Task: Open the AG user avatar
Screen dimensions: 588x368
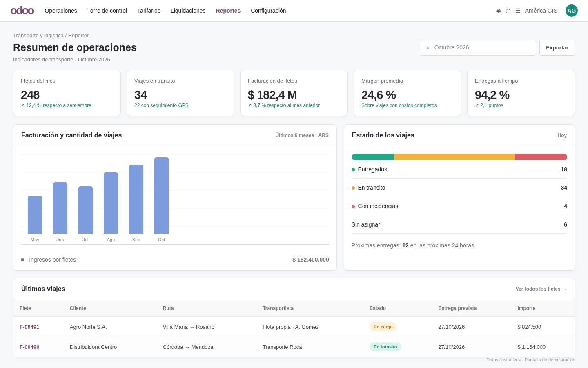Action: 572,11
